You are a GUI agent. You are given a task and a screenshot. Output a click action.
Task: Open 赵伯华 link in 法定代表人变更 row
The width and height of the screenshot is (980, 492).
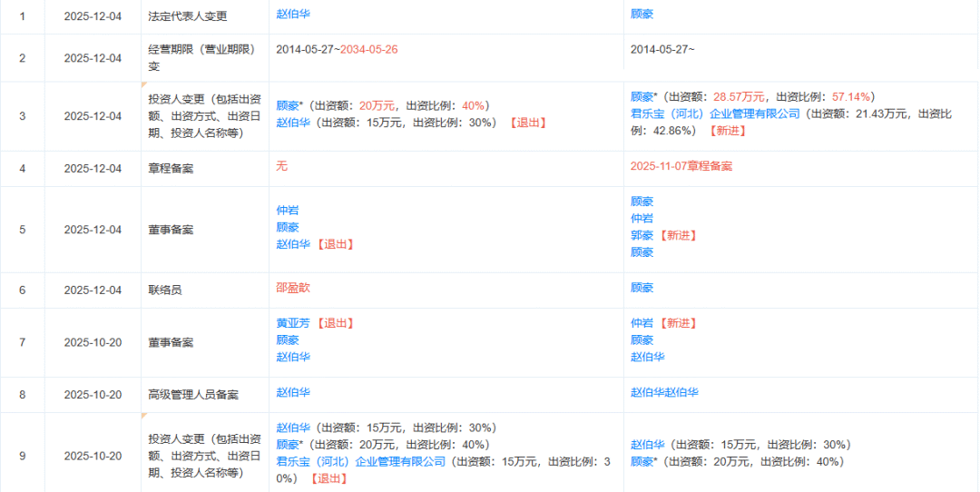pos(293,15)
